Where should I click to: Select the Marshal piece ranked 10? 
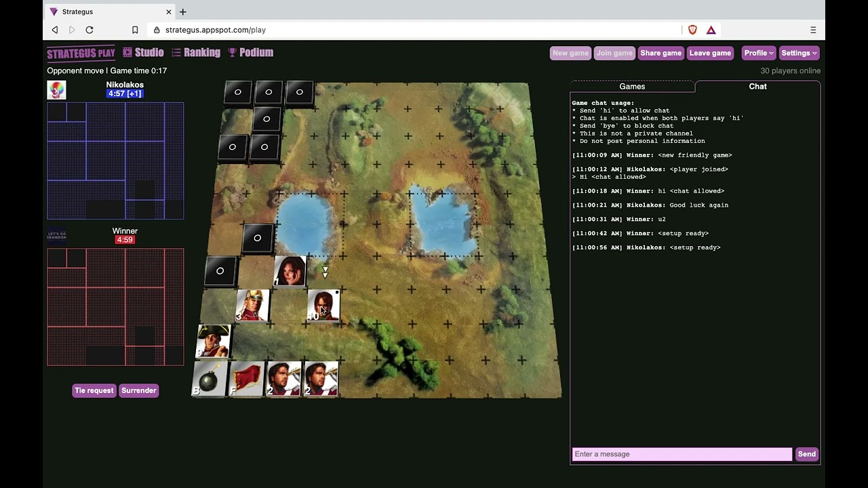coord(323,306)
